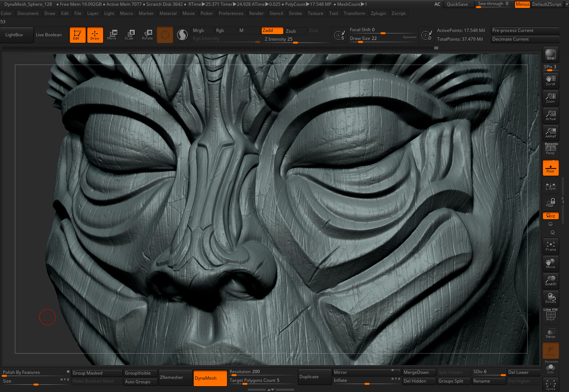Click QuickSave button

pos(459,4)
